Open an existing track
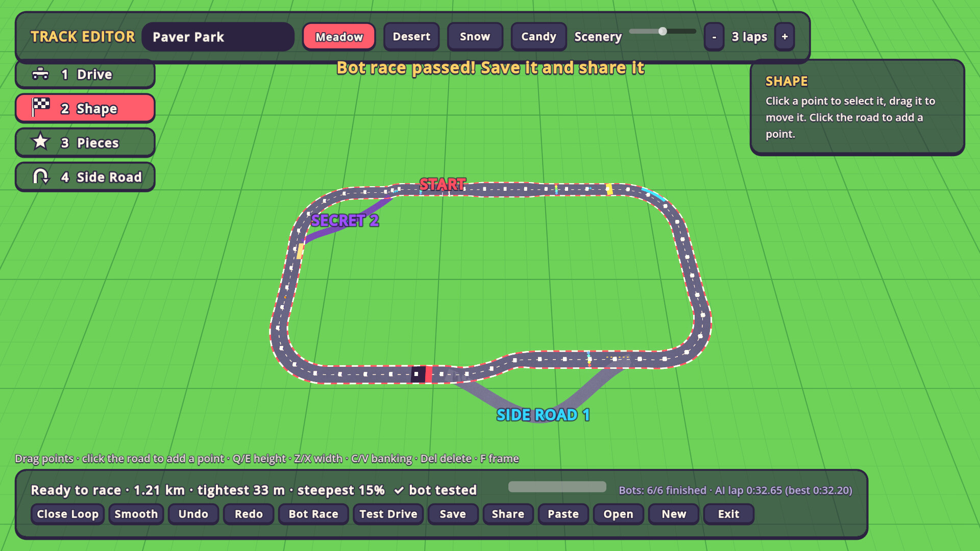Screen dimensions: 980x551 click(x=618, y=514)
